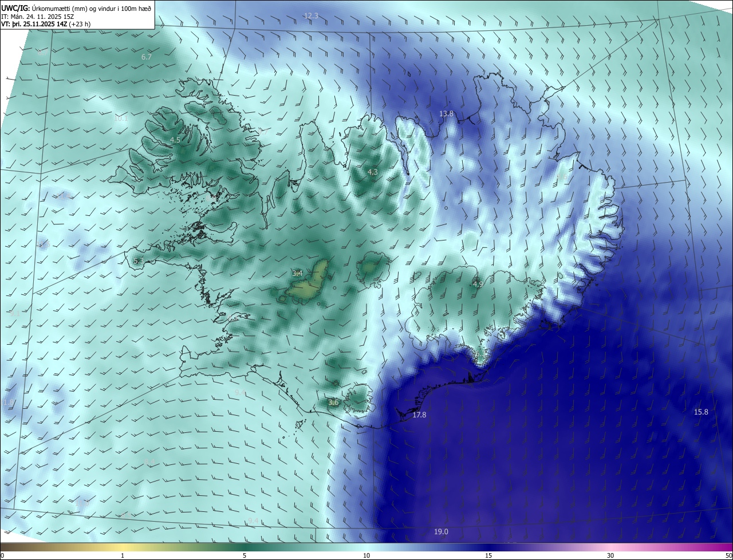Click the map value 10.1
The width and height of the screenshot is (733, 560).
click(x=121, y=119)
